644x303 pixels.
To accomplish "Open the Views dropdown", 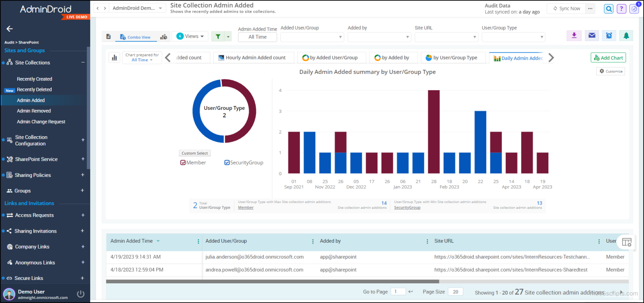I will (x=190, y=36).
